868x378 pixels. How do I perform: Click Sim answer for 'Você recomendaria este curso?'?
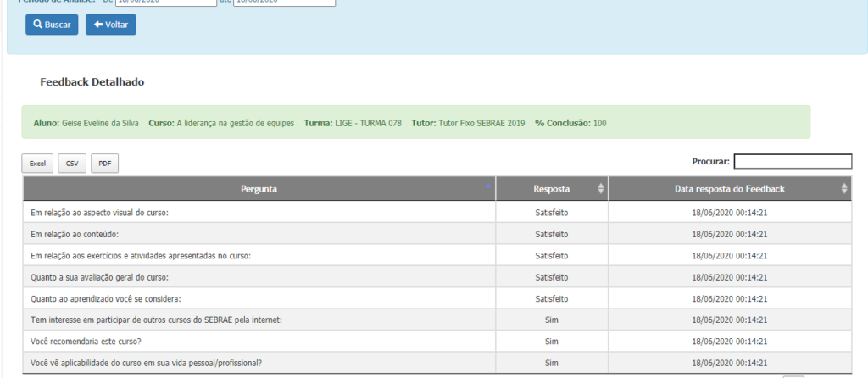(x=551, y=342)
